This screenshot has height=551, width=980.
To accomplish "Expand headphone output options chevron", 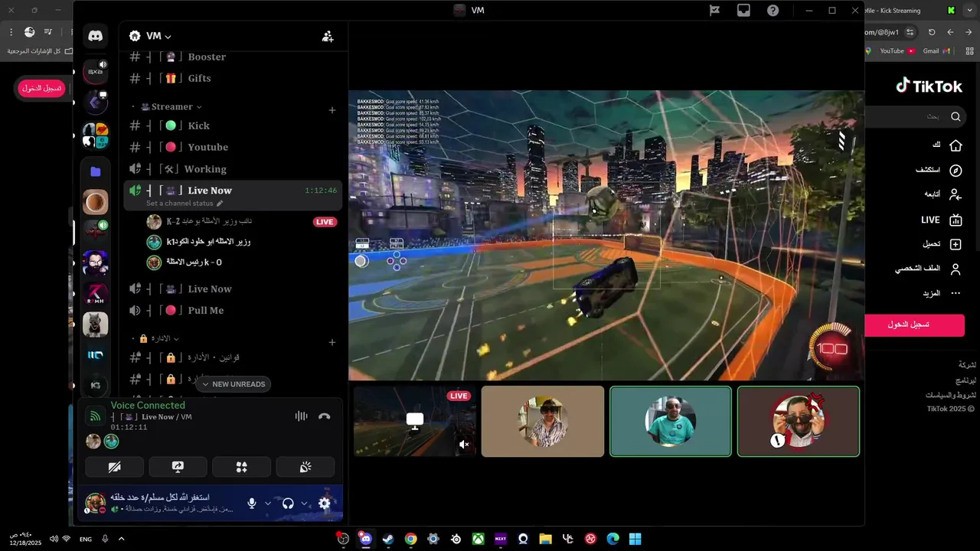I will [x=304, y=504].
